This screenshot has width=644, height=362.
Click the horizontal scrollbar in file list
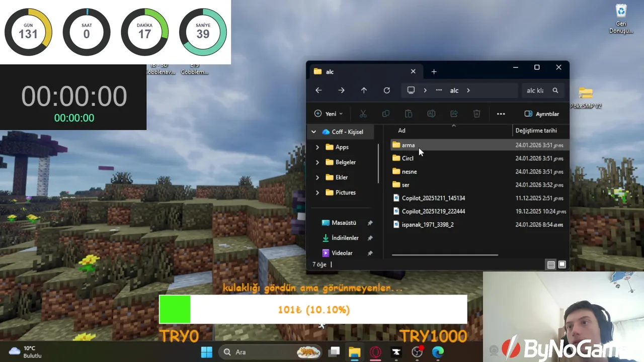(445, 255)
